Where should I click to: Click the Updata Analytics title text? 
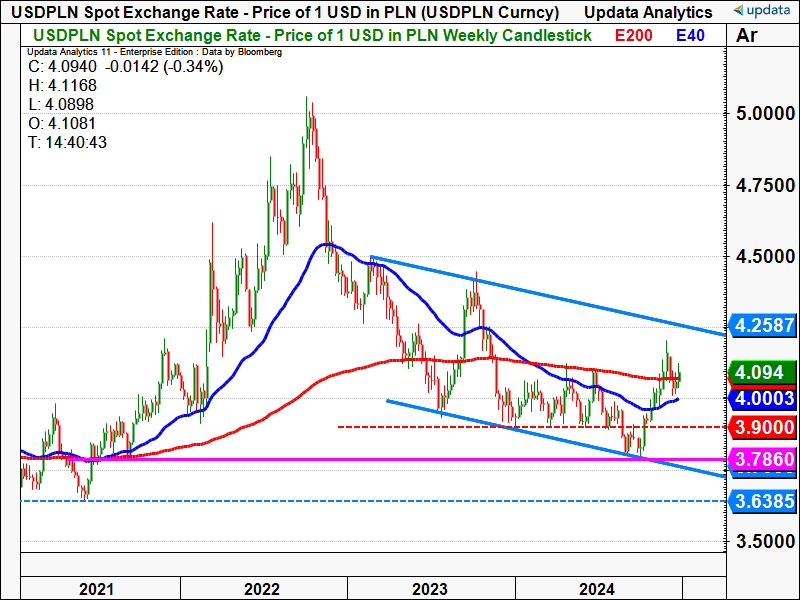coord(648,12)
